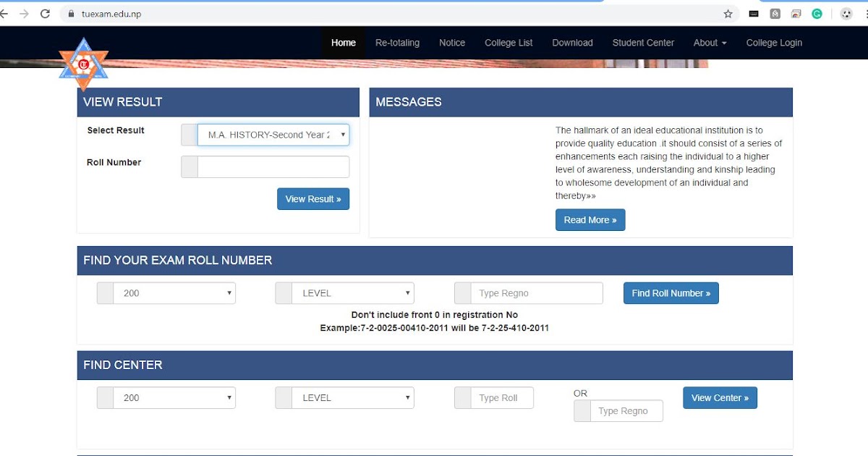Open the LEVEL dropdown in Find Center
868x456 pixels.
click(x=353, y=397)
